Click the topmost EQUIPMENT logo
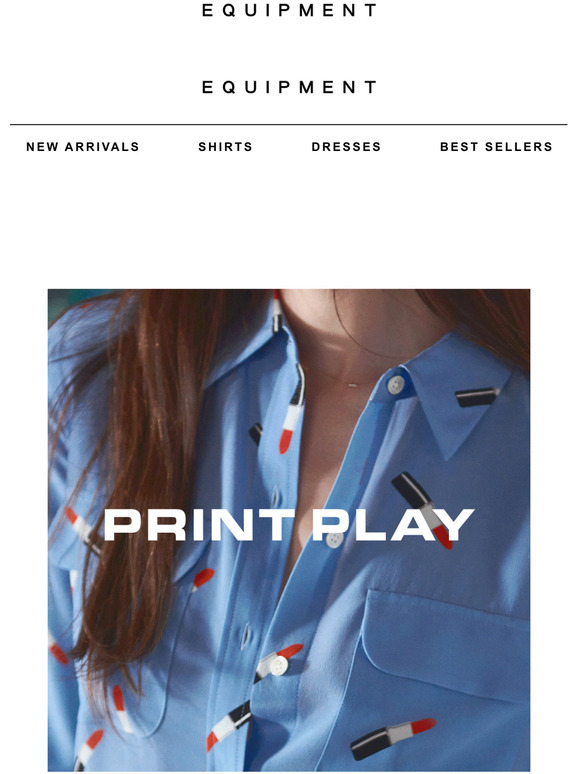The width and height of the screenshot is (580, 774). tap(289, 10)
